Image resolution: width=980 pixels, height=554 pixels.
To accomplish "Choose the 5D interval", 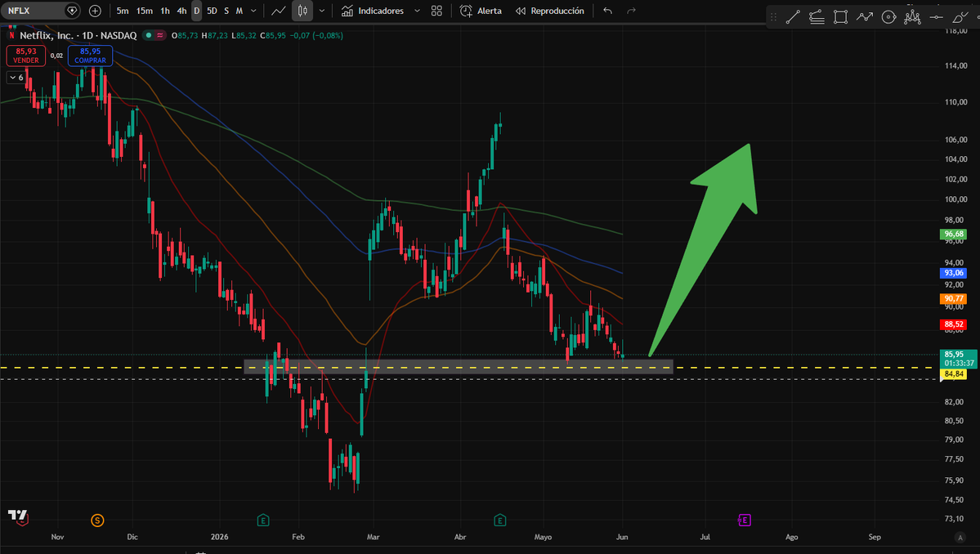I will click(x=212, y=11).
